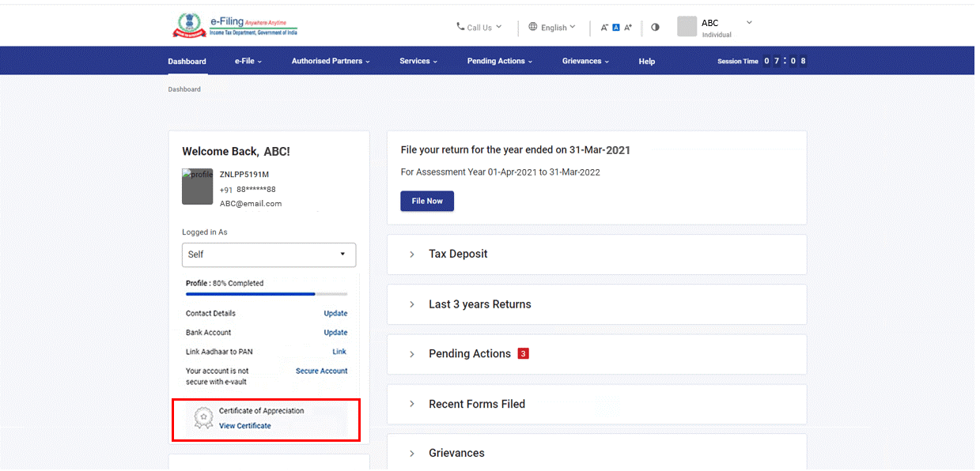Open the Services menu
The width and height of the screenshot is (980, 471).
click(418, 61)
